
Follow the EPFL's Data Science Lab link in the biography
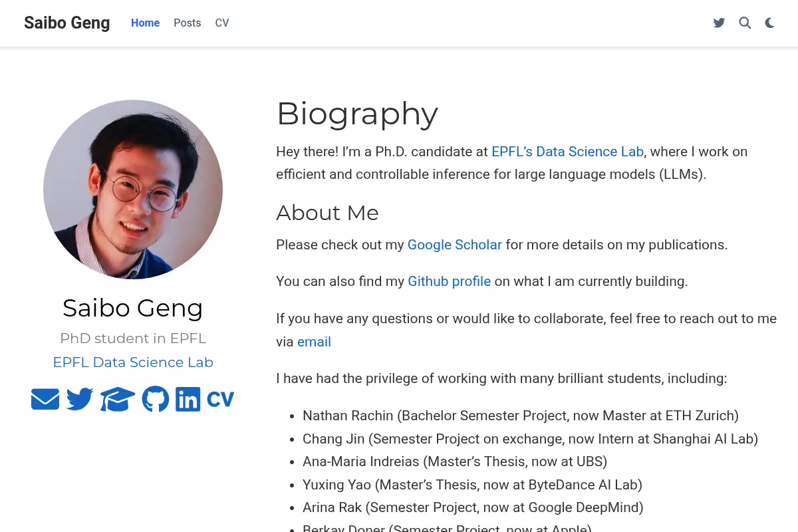pyautogui.click(x=567, y=152)
